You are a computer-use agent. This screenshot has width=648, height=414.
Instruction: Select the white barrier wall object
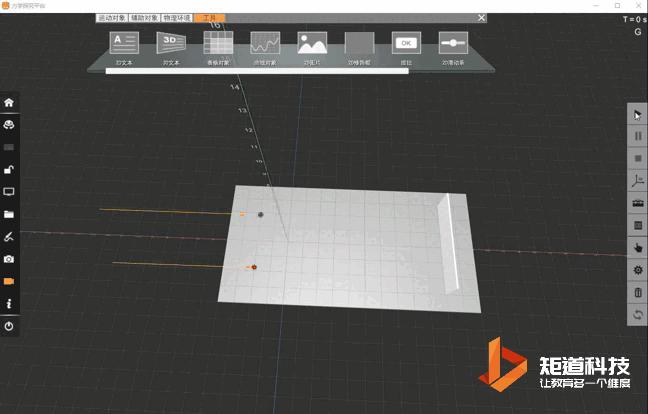pyautogui.click(x=448, y=244)
